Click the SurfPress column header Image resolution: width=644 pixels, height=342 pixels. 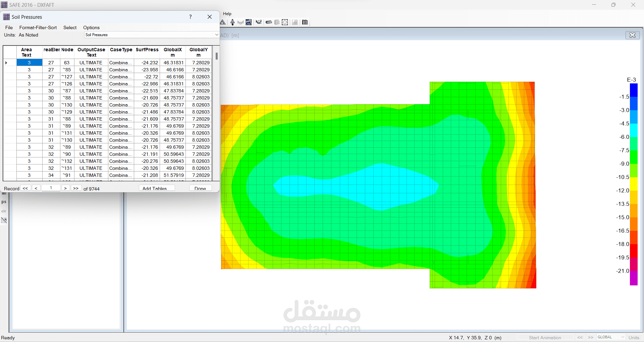click(x=147, y=52)
